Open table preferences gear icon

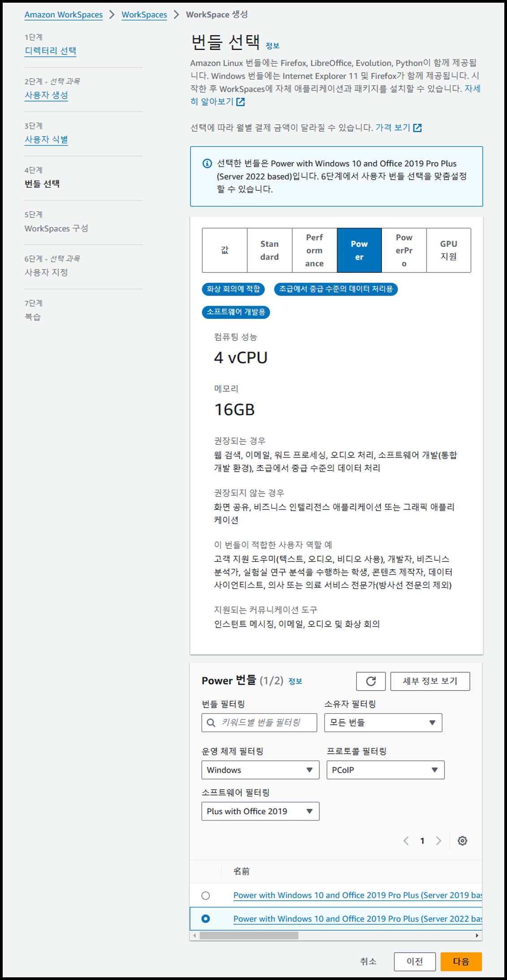point(462,841)
